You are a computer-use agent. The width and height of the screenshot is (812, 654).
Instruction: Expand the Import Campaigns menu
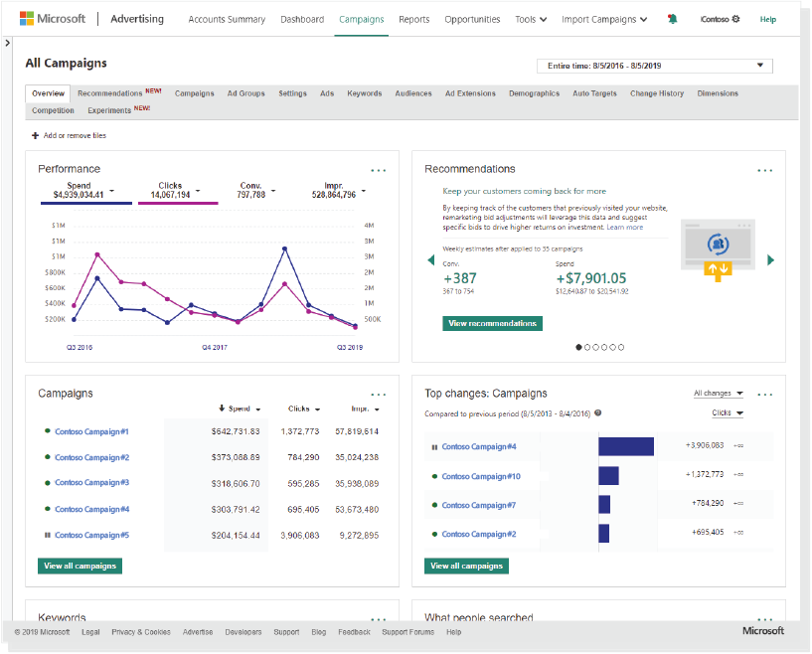[604, 19]
